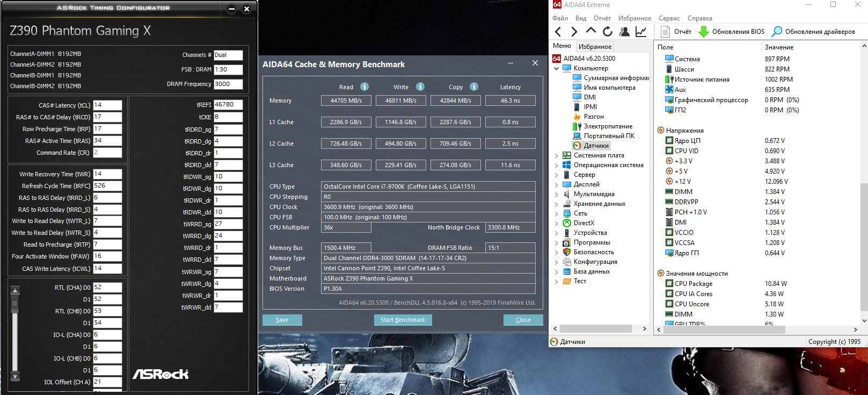Expand the Сервер tree node
This screenshot has width=868, height=395.
click(x=557, y=175)
